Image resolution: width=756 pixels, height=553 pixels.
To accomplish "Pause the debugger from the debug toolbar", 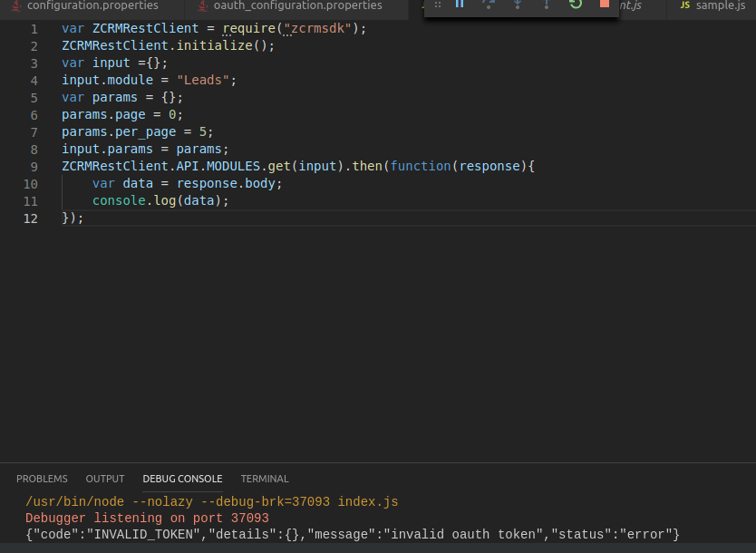I will (460, 4).
